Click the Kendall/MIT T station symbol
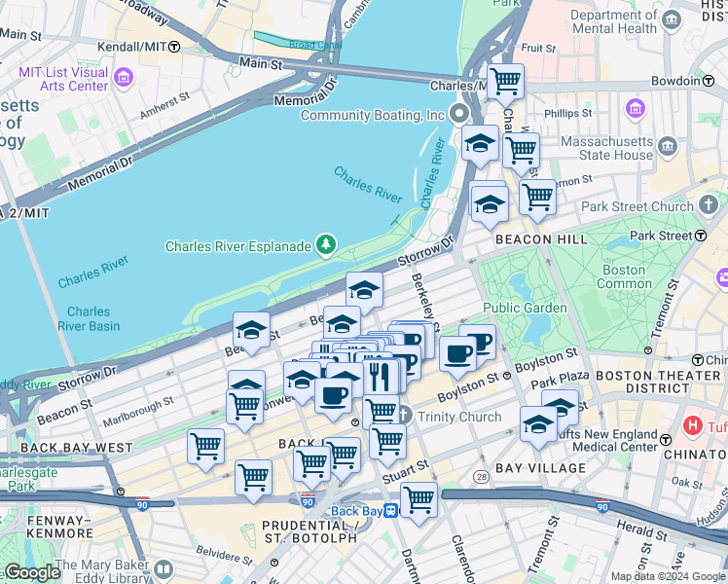 pos(174,47)
